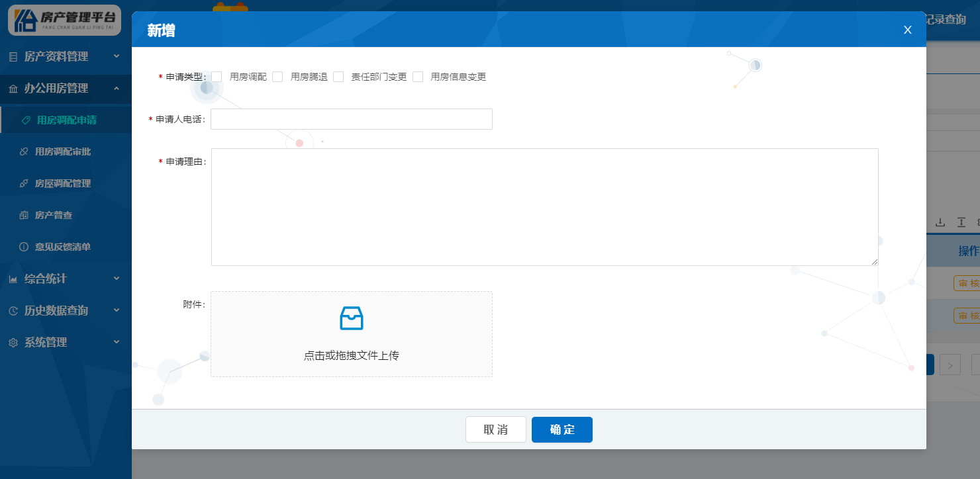Click inside the 申请理由 text area
Screen dimensions: 980x479
(x=545, y=207)
